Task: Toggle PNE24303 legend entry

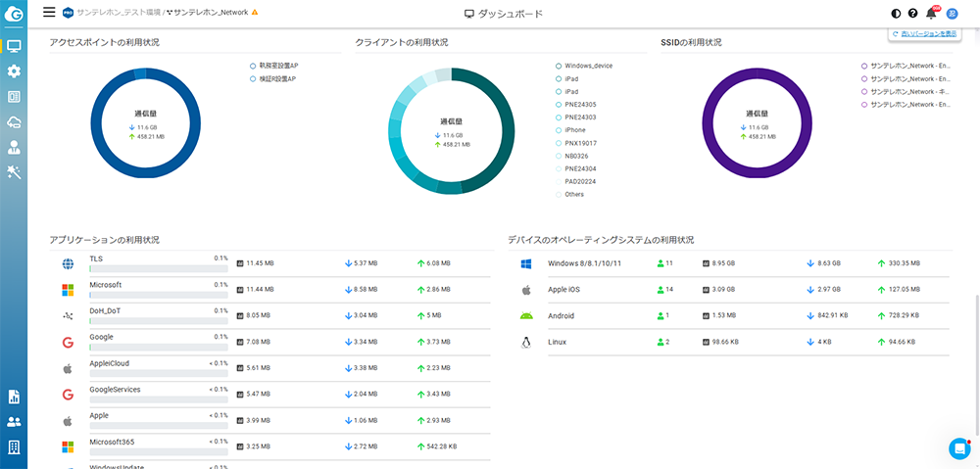Action: click(x=575, y=117)
